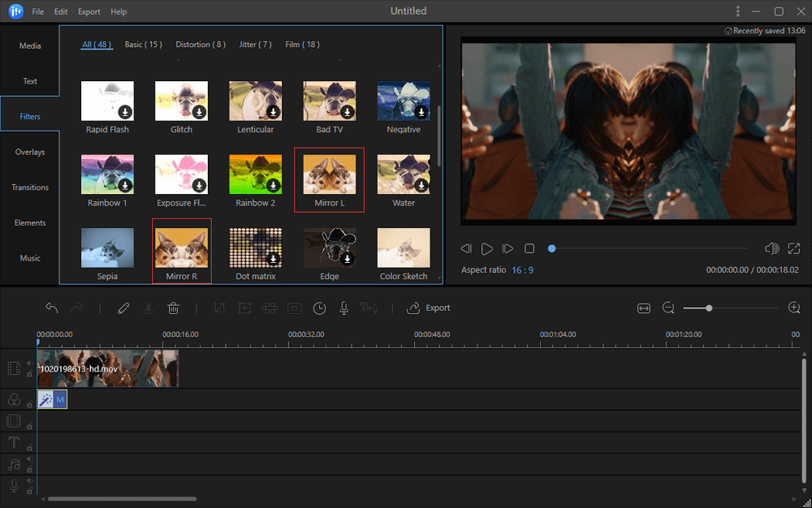The height and width of the screenshot is (508, 812).
Task: Open the three-dot options menu in title bar
Action: pyautogui.click(x=738, y=11)
